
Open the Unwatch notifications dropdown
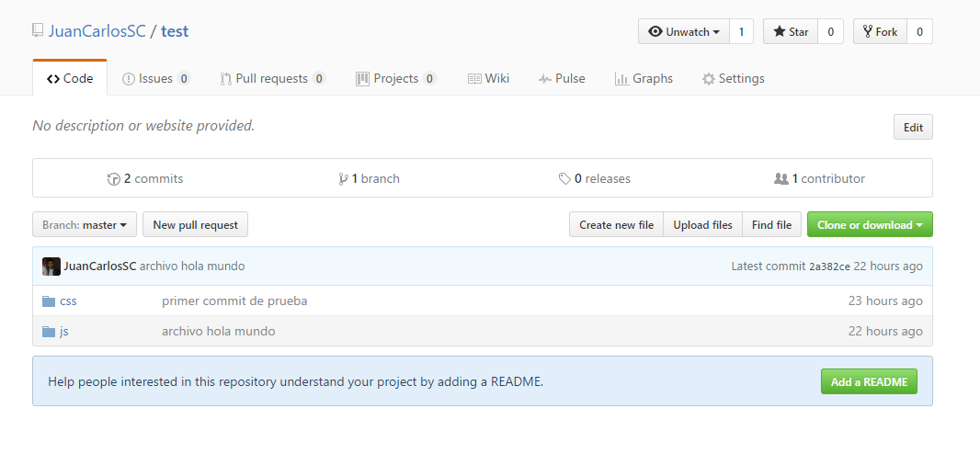pos(684,31)
